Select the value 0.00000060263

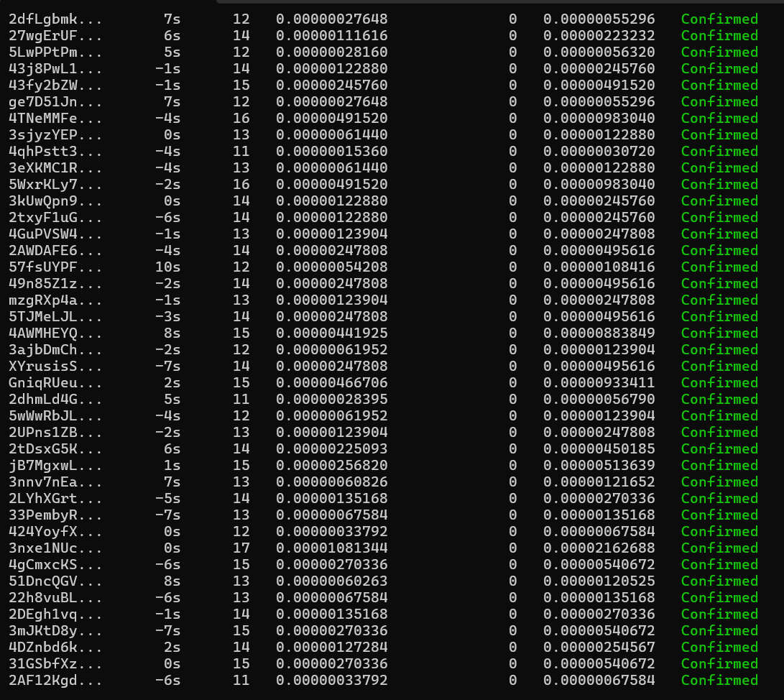[x=332, y=581]
